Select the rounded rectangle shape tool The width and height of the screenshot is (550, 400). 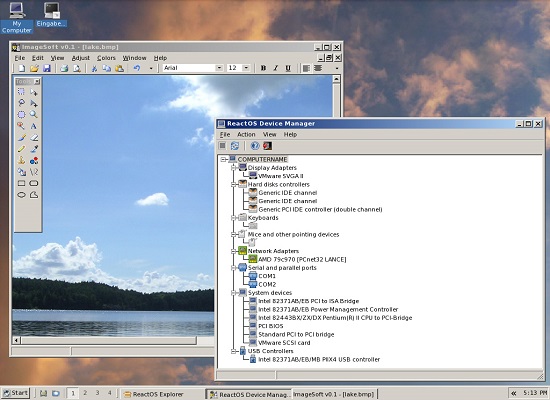[34, 184]
